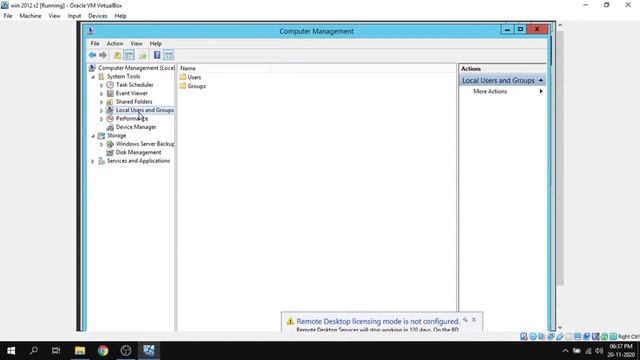Screen dimensions: 640x360
Task: Select the Shared Folders icon
Action: pyautogui.click(x=110, y=102)
